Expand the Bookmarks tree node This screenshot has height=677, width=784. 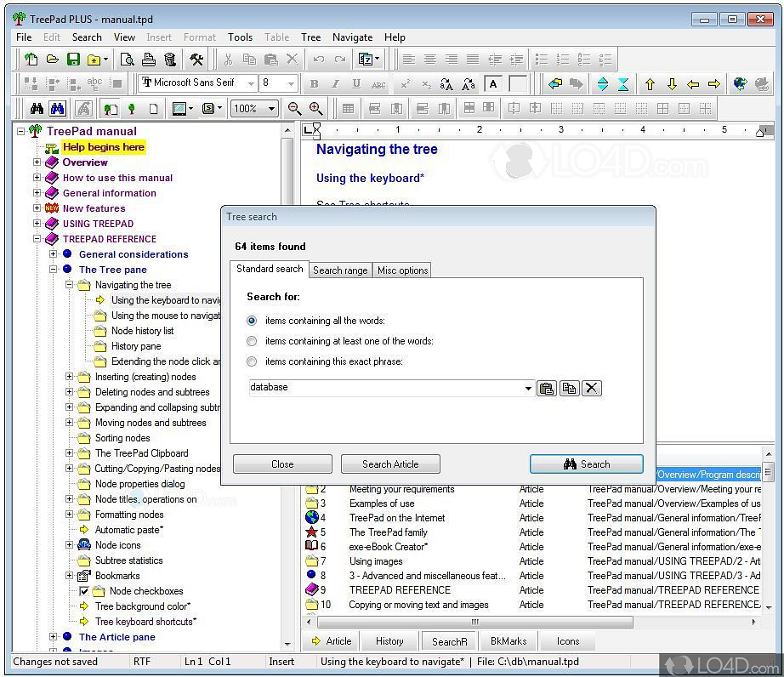[70, 576]
